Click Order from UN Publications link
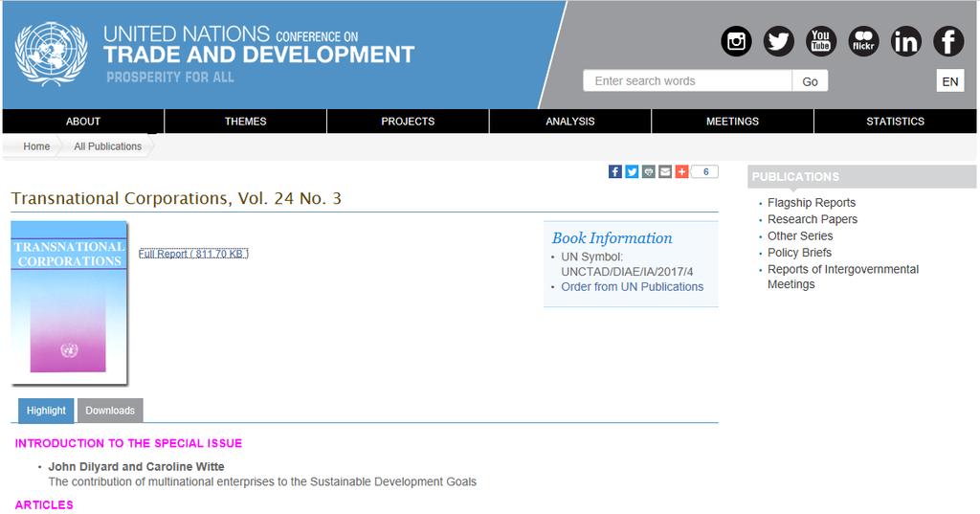The height and width of the screenshot is (514, 980). pyautogui.click(x=632, y=286)
